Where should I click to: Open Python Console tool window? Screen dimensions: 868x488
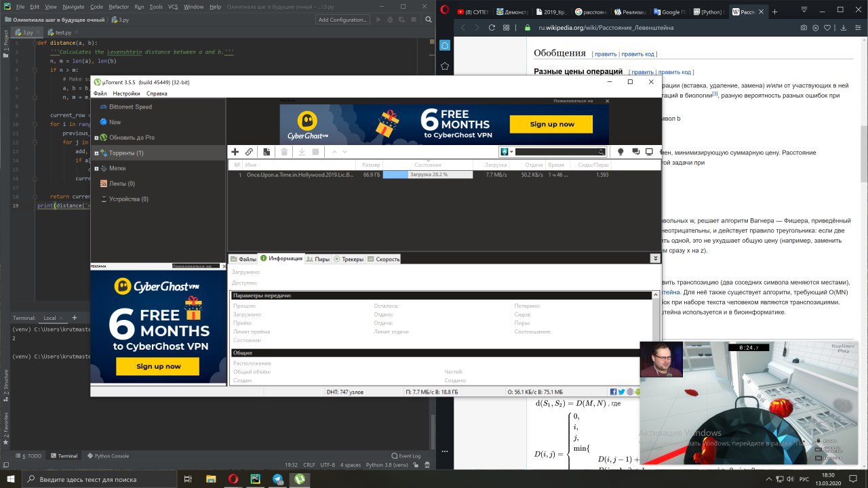point(108,456)
